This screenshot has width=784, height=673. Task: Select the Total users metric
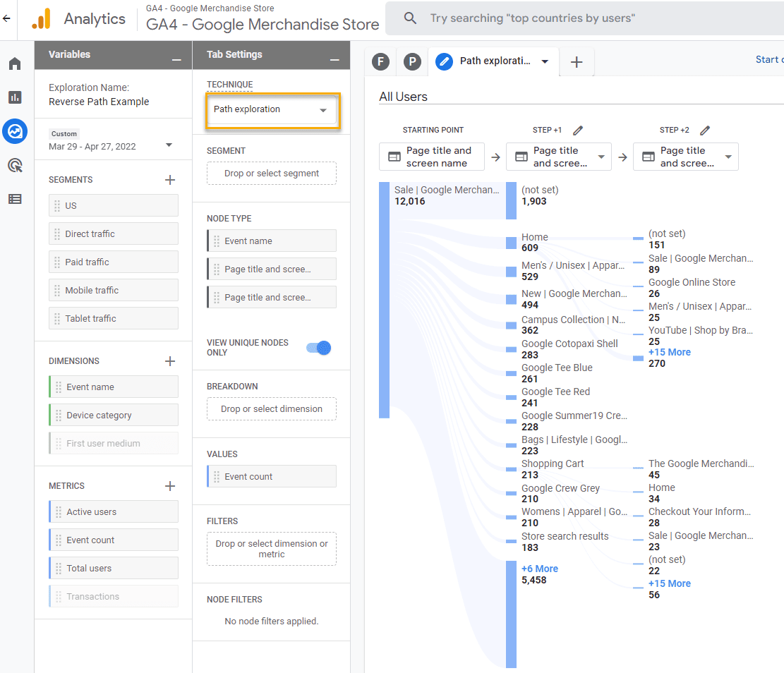(114, 568)
